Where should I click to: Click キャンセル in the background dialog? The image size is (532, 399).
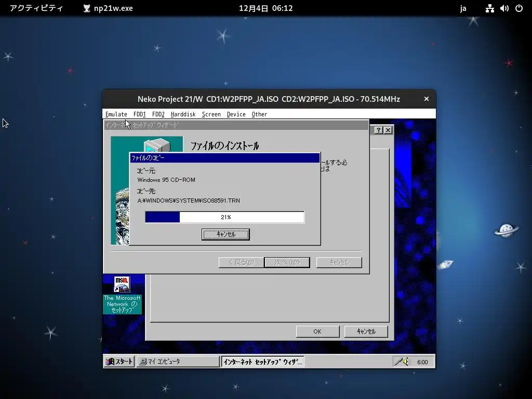[366, 331]
